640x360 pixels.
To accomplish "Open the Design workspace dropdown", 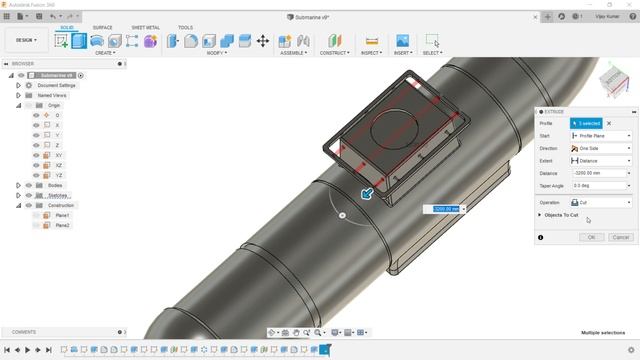I will pyautogui.click(x=26, y=40).
